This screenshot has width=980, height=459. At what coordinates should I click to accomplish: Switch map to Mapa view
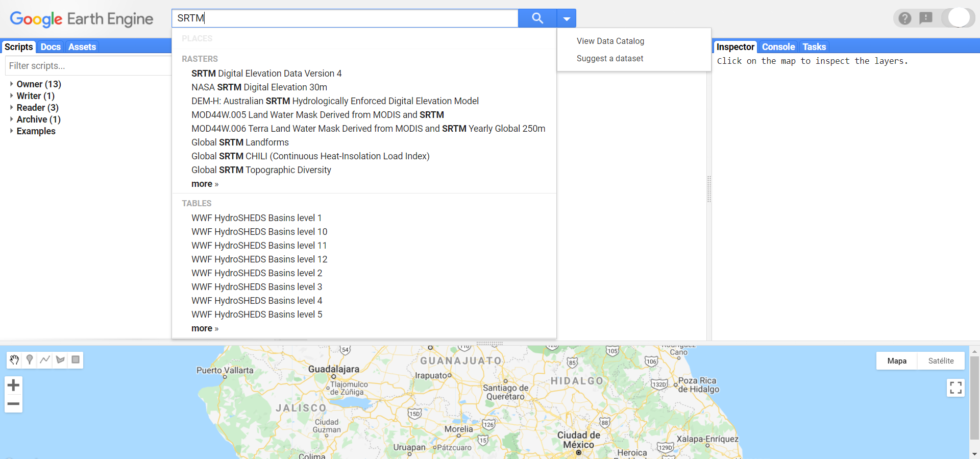897,360
